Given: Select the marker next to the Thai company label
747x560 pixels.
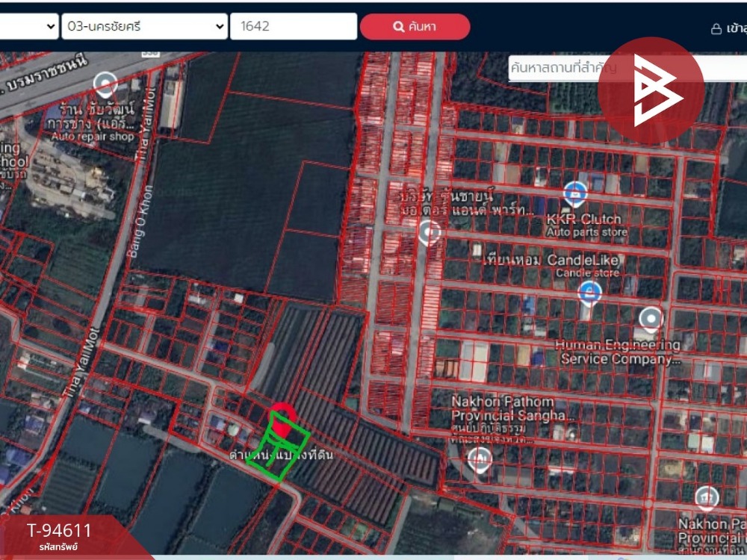Looking at the screenshot, I should pos(430,232).
